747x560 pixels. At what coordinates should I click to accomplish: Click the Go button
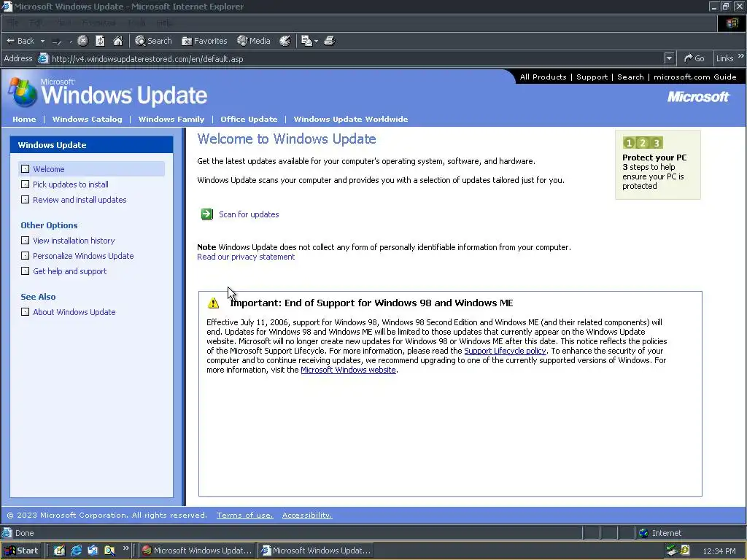pos(694,58)
